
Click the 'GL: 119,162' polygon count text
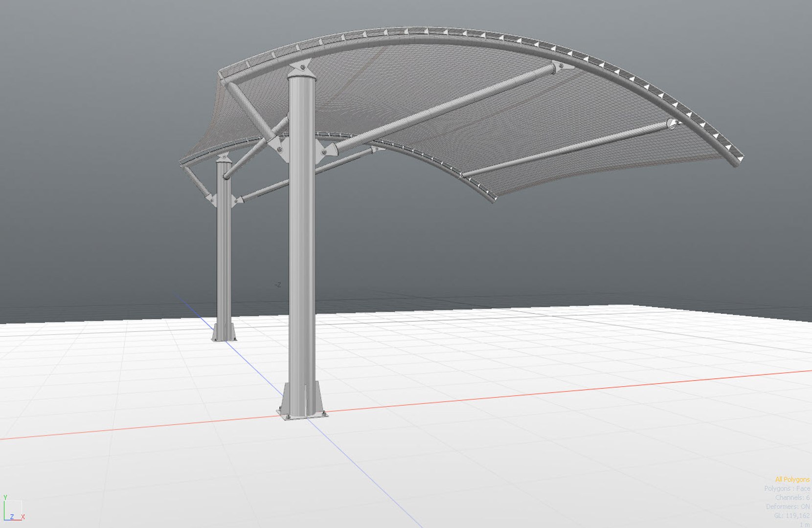coord(792,515)
